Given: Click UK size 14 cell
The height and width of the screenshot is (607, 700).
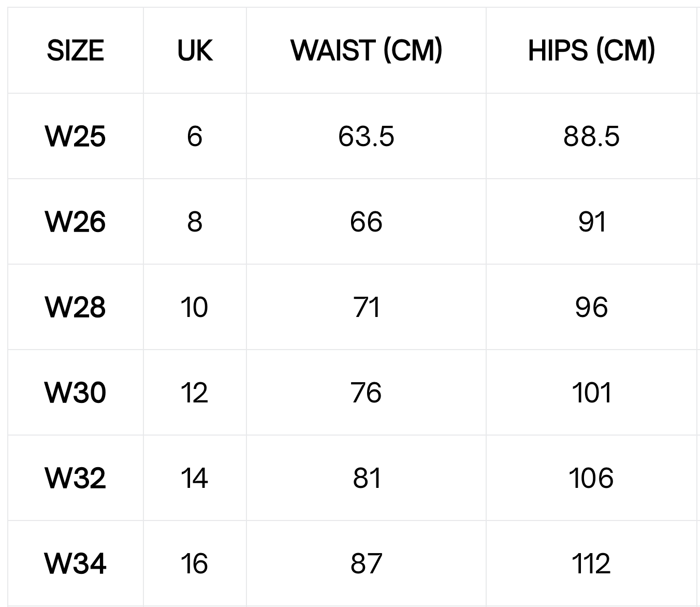Looking at the screenshot, I should click(195, 478).
